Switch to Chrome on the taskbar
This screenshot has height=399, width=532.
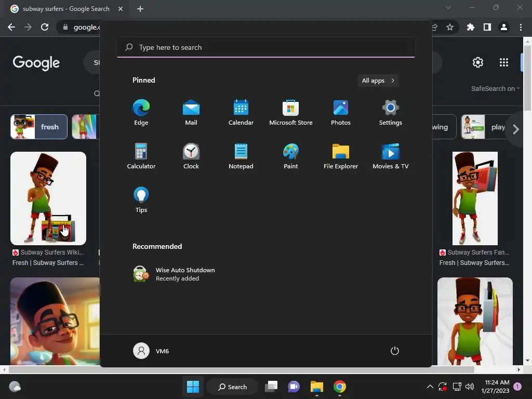[339, 387]
